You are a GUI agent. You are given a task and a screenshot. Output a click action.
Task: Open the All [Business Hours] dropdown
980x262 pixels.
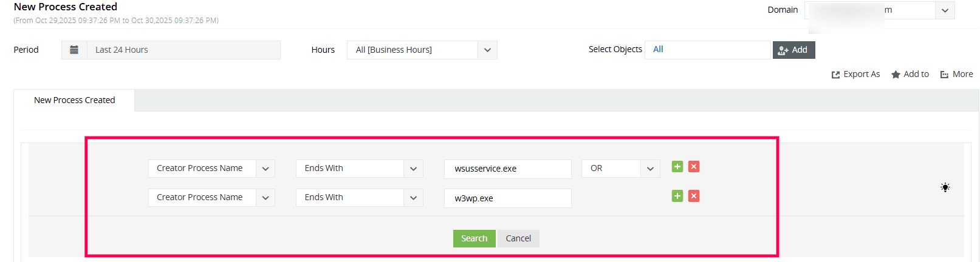click(x=422, y=50)
